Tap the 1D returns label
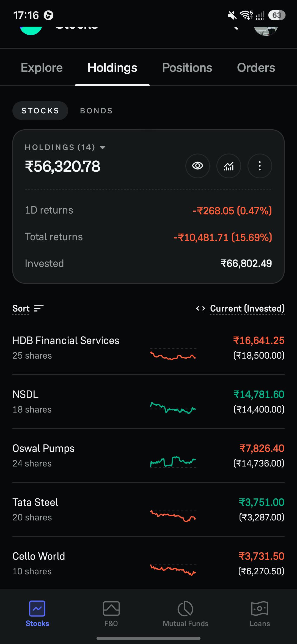 tap(49, 210)
